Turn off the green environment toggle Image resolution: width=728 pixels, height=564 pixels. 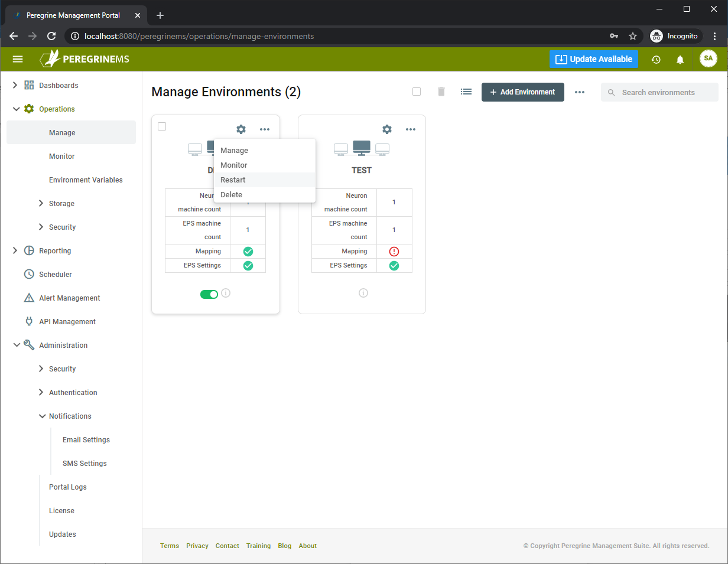209,294
